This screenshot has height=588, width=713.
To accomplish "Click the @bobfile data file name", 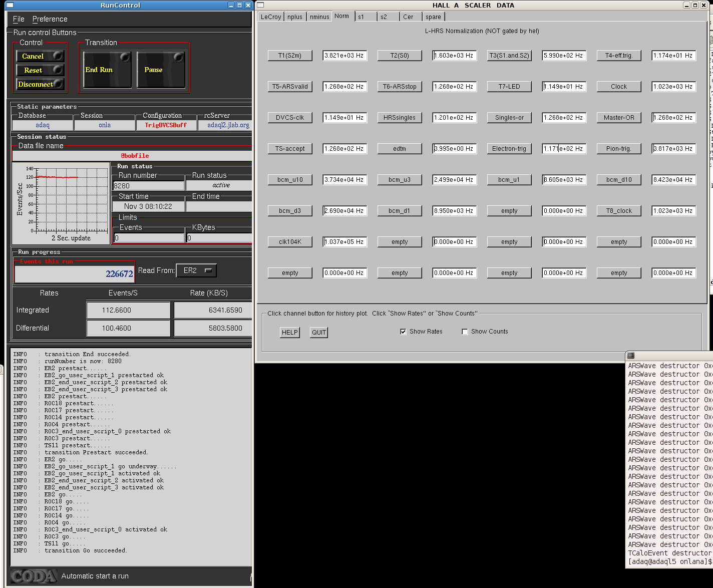I will (135, 156).
